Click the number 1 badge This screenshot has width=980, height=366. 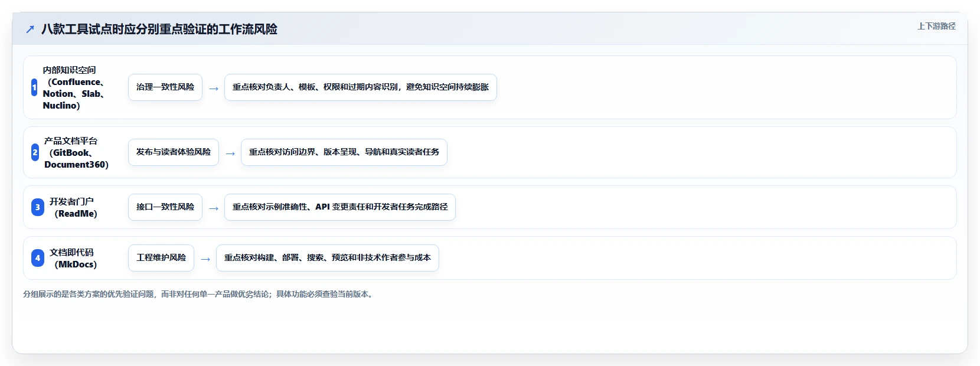[x=34, y=87]
